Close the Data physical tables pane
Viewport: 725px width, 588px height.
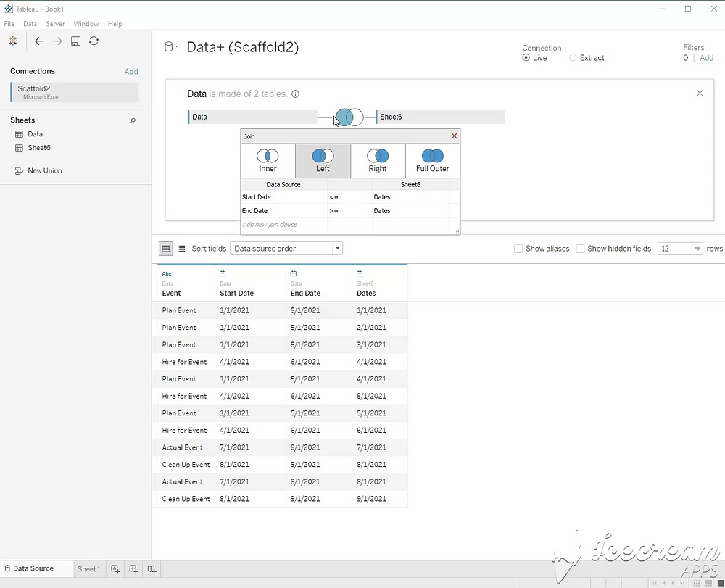700,93
